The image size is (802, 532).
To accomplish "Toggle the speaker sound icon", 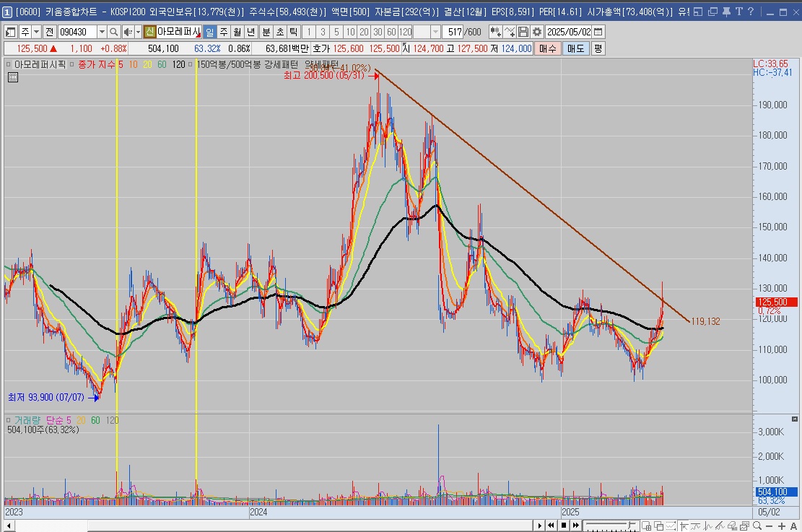I will point(127,32).
